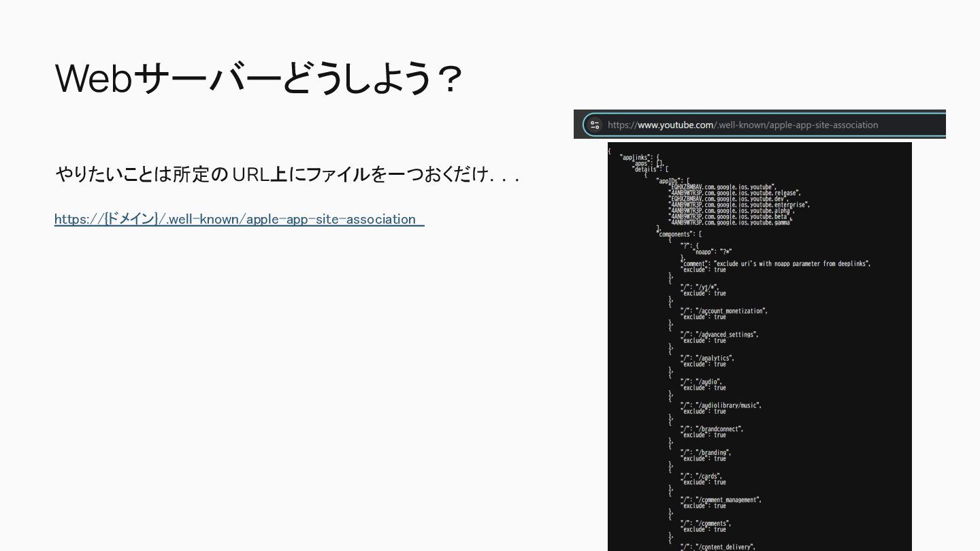This screenshot has width=980, height=551.
Task: Select the app ID ending in 'youtube.release'
Action: 735,193
